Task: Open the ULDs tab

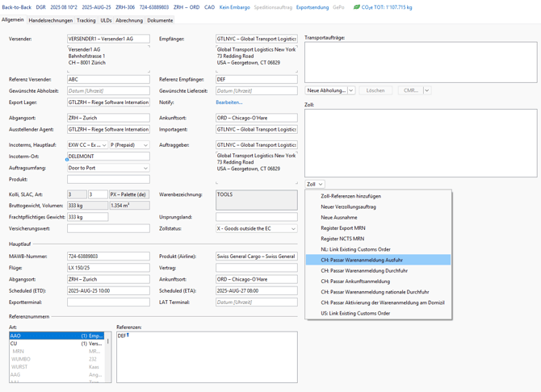Action: coord(106,20)
